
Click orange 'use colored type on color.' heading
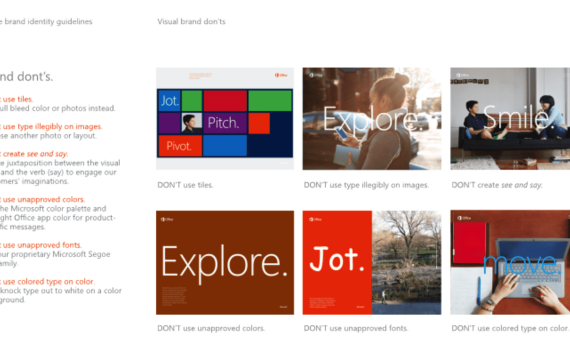click(48, 281)
